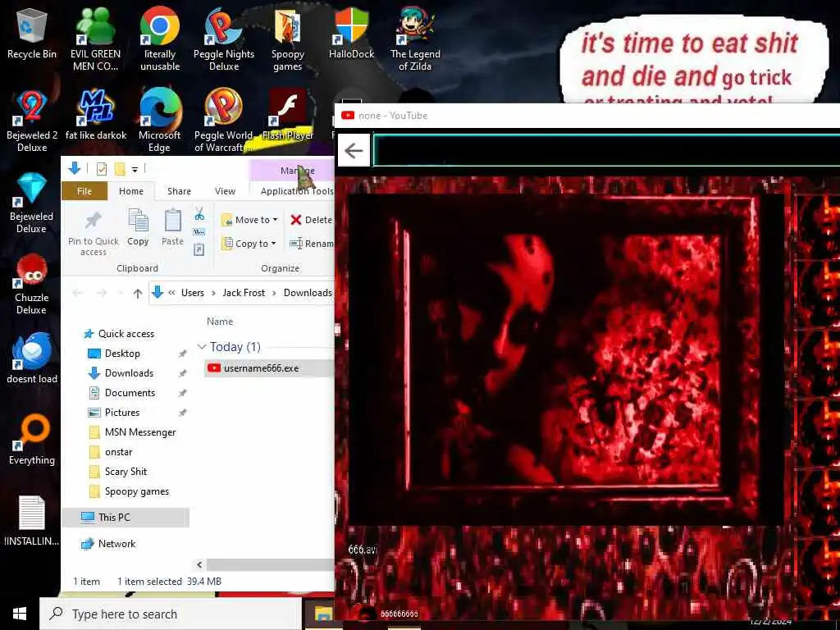This screenshot has width=840, height=630.
Task: Open the Recycle Bin desktop icon
Action: point(32,33)
